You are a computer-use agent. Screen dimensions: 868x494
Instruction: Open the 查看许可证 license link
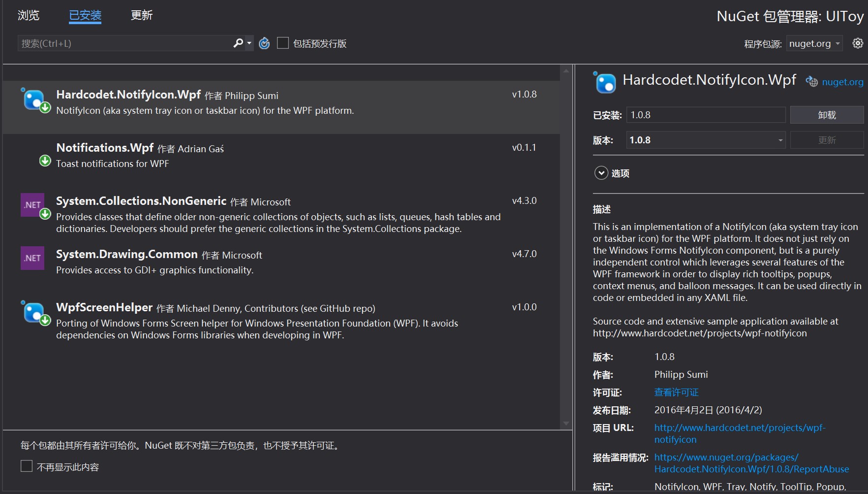(676, 392)
